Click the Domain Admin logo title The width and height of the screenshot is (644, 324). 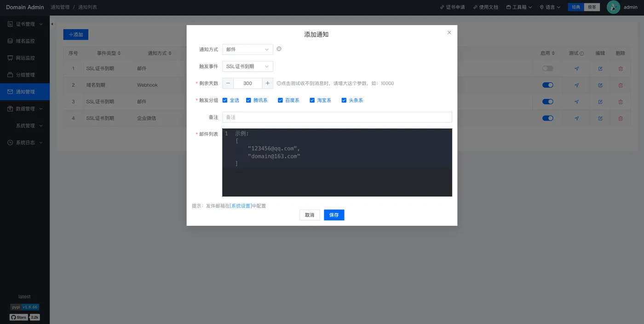click(x=25, y=7)
